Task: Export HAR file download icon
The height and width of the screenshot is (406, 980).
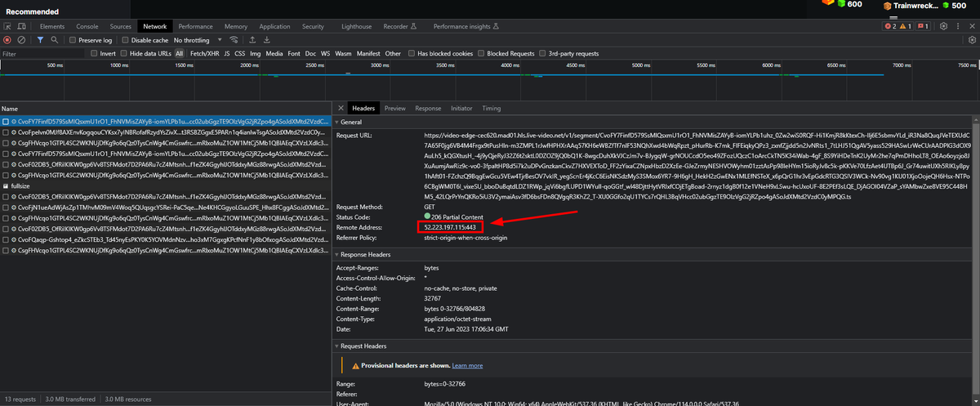Action: 268,39
